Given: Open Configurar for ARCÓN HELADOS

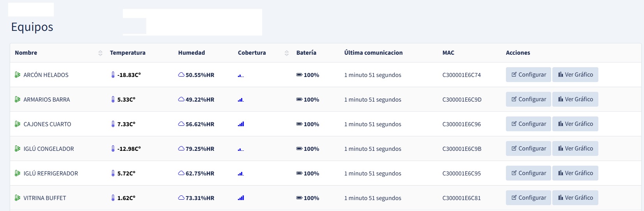Looking at the screenshot, I should click(x=529, y=75).
